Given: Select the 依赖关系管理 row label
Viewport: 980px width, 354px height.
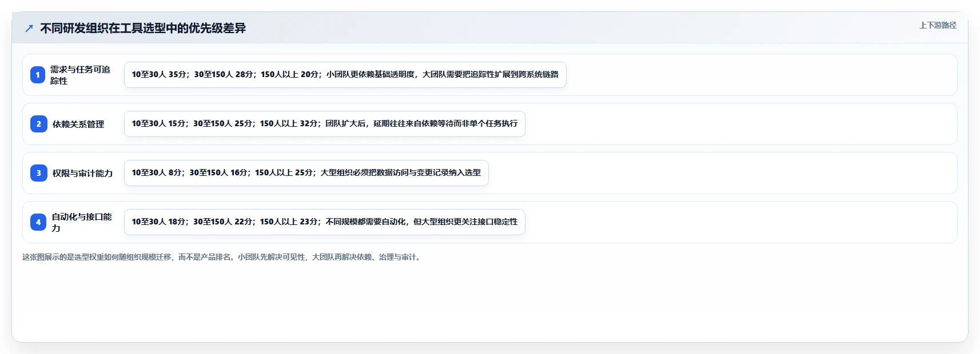Looking at the screenshot, I should pyautogui.click(x=78, y=124).
